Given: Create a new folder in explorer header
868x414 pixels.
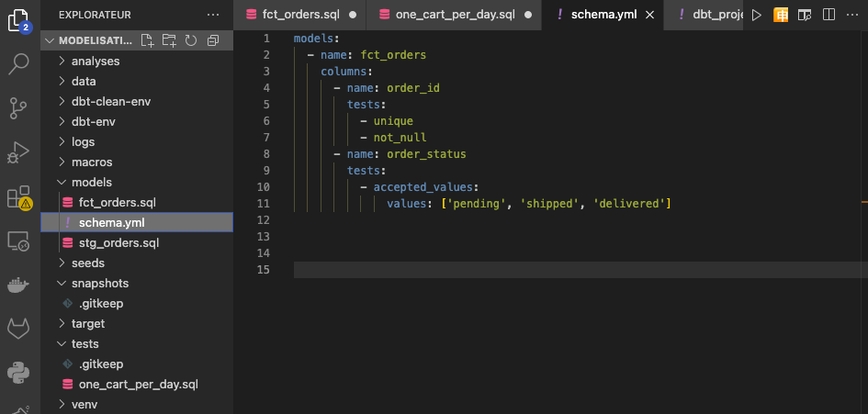Looking at the screenshot, I should 169,40.
